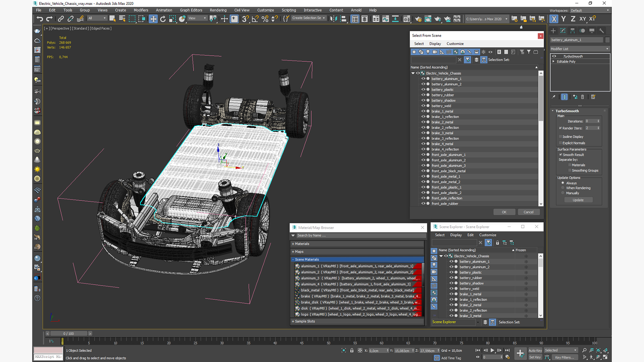Toggle the Angle Snap button

click(255, 19)
